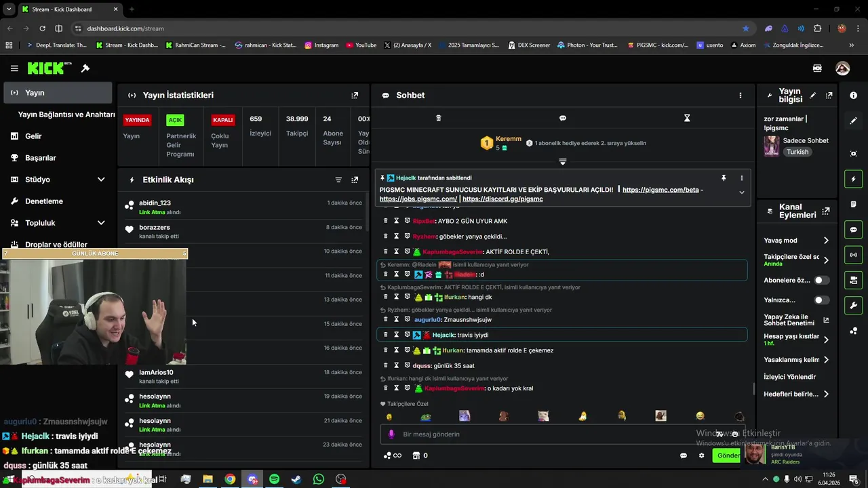Viewport: 868px width, 488px height.
Task: Open the profile avatar menu
Action: click(x=842, y=68)
